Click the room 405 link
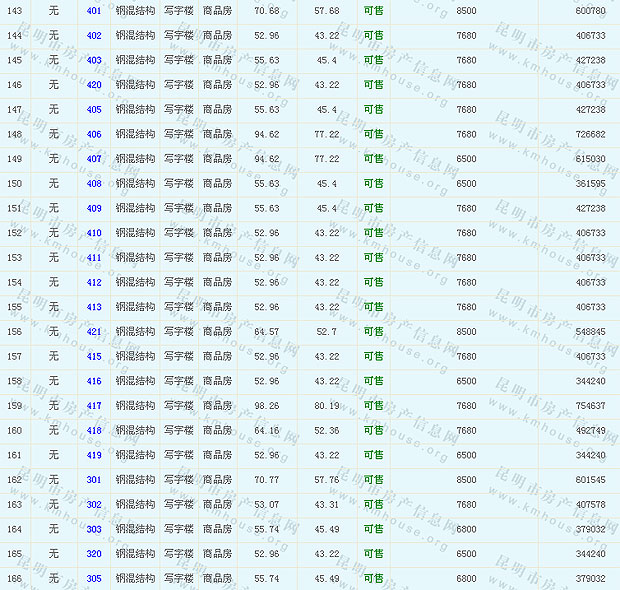The height and width of the screenshot is (590, 620). click(x=94, y=110)
